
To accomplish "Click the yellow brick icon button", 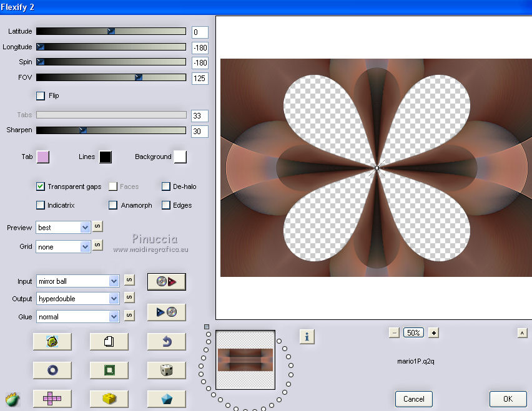I will pos(109,399).
